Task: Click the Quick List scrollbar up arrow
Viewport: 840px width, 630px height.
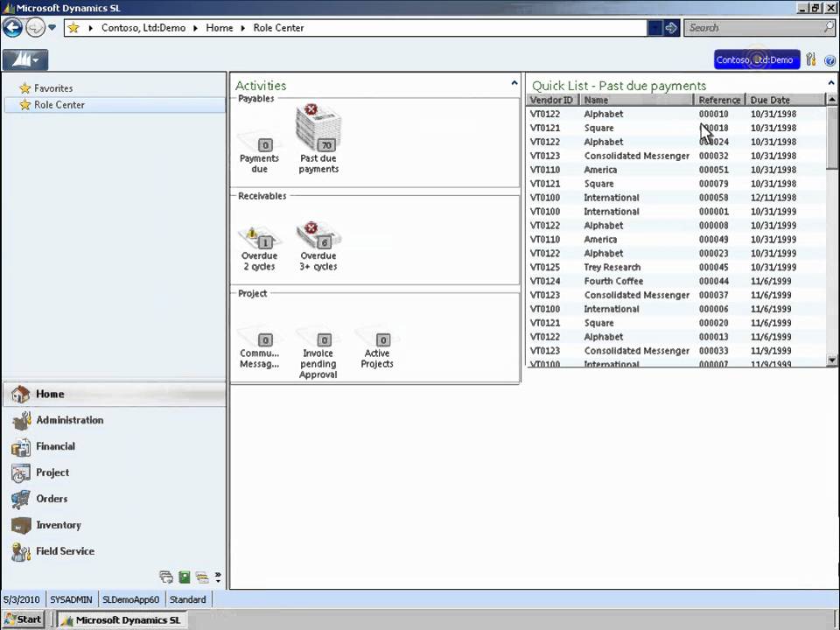Action: tap(832, 100)
